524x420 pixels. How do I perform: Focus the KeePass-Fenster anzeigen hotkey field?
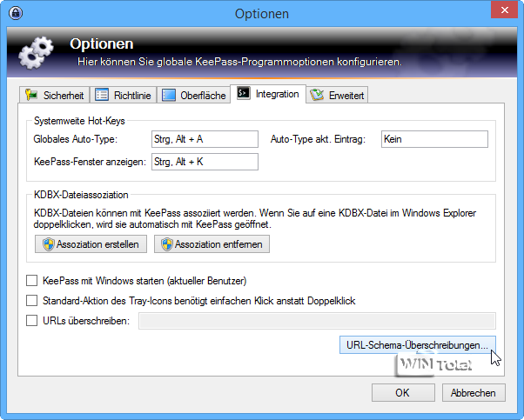coord(205,162)
